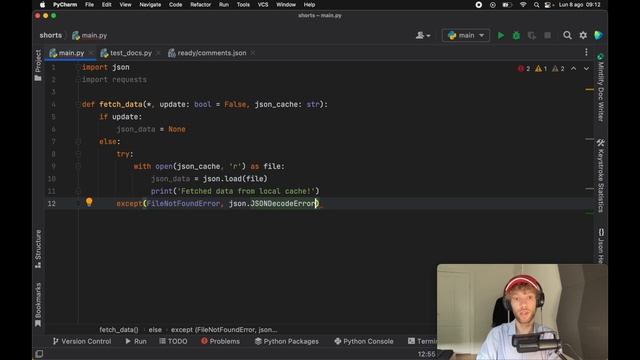
Task: Open the Terminal tool window
Action: point(422,341)
